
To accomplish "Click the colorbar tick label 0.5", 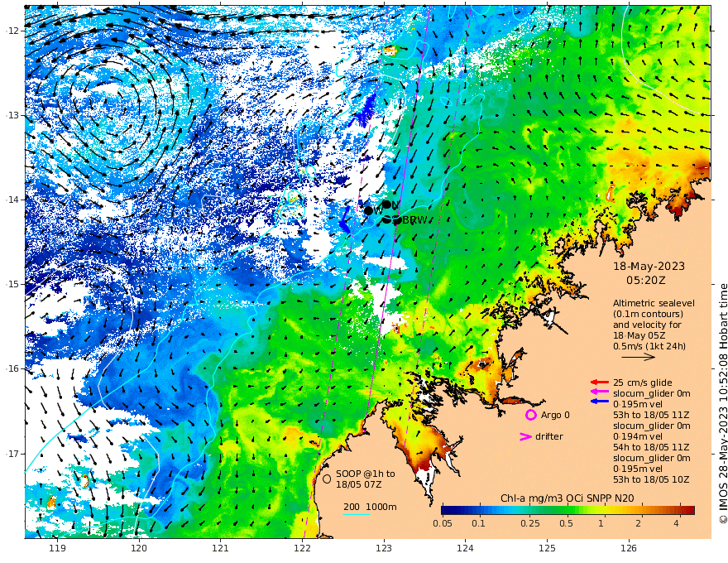I will click(566, 523).
